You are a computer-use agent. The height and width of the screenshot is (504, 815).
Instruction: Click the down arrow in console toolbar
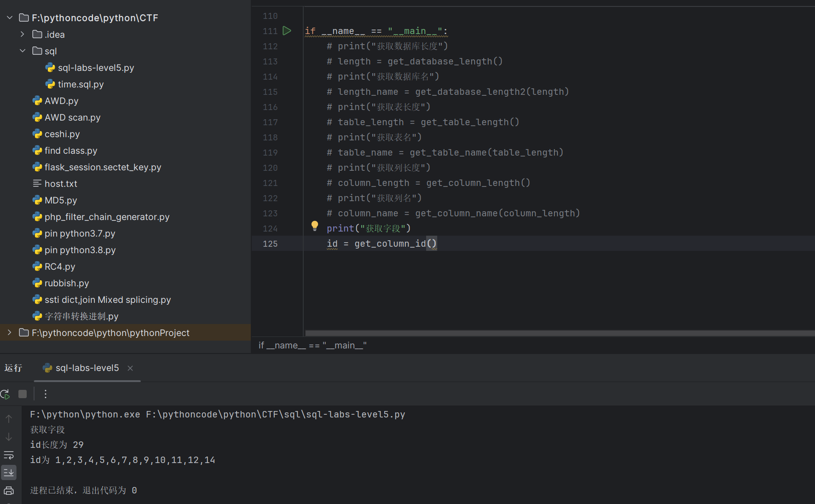click(x=8, y=437)
